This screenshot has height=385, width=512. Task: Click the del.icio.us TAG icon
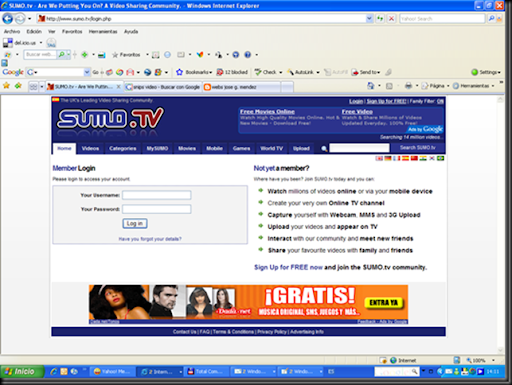click(51, 43)
